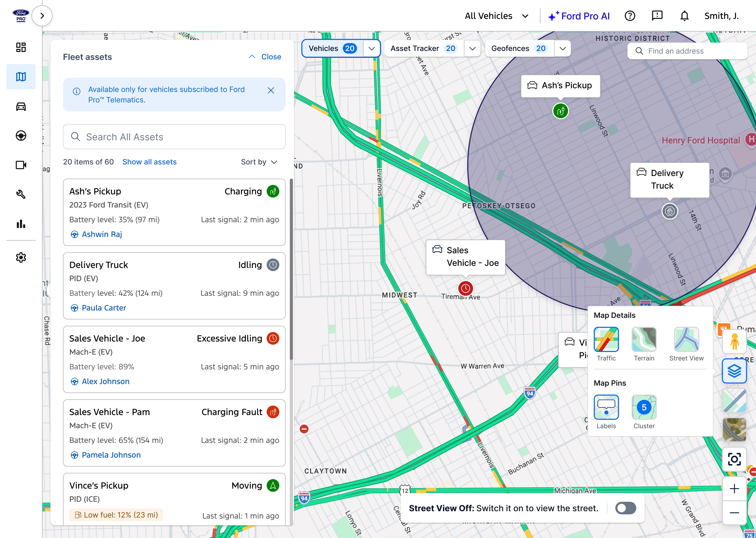This screenshot has height=538, width=756.
Task: Zoom out with the minus button
Action: 734,513
